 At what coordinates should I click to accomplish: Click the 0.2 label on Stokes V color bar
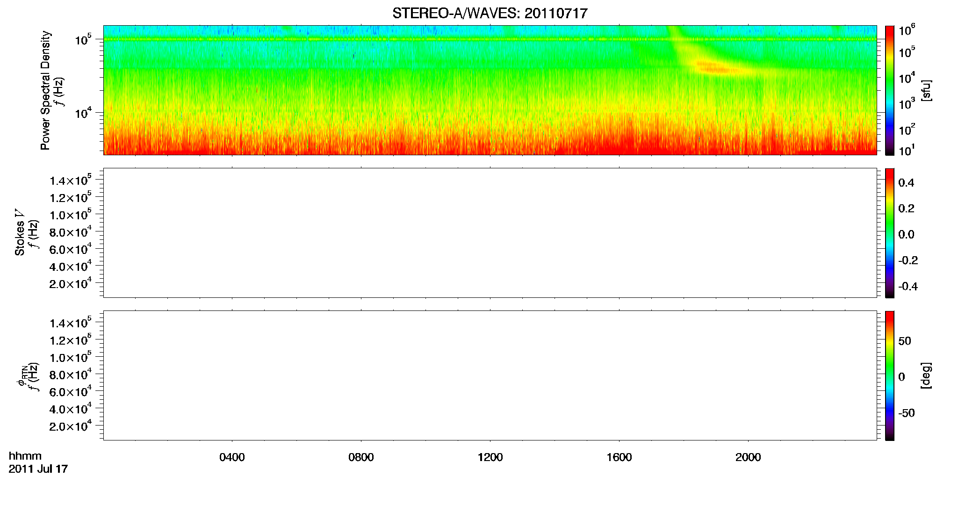pos(906,208)
